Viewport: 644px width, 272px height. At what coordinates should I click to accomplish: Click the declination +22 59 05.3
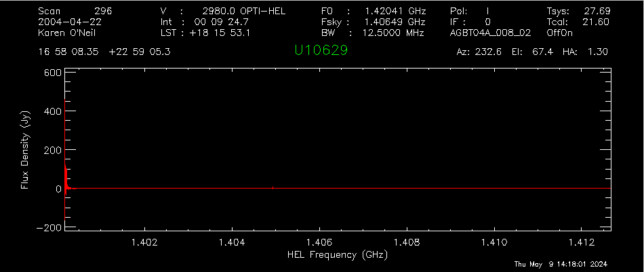(x=140, y=52)
